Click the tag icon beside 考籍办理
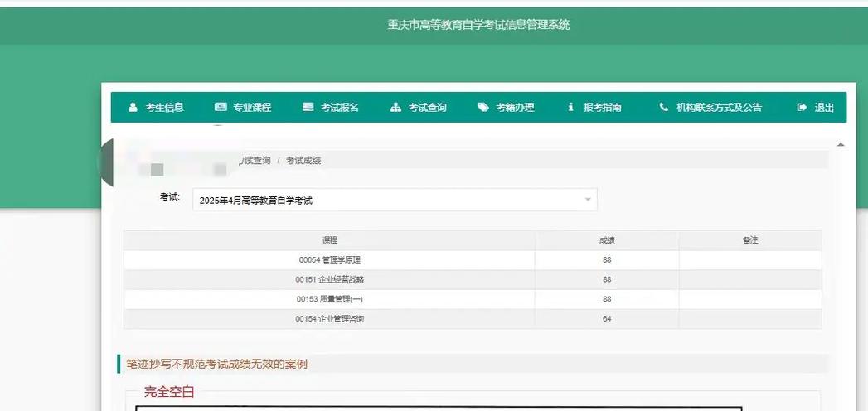This screenshot has height=411, width=868. (483, 108)
